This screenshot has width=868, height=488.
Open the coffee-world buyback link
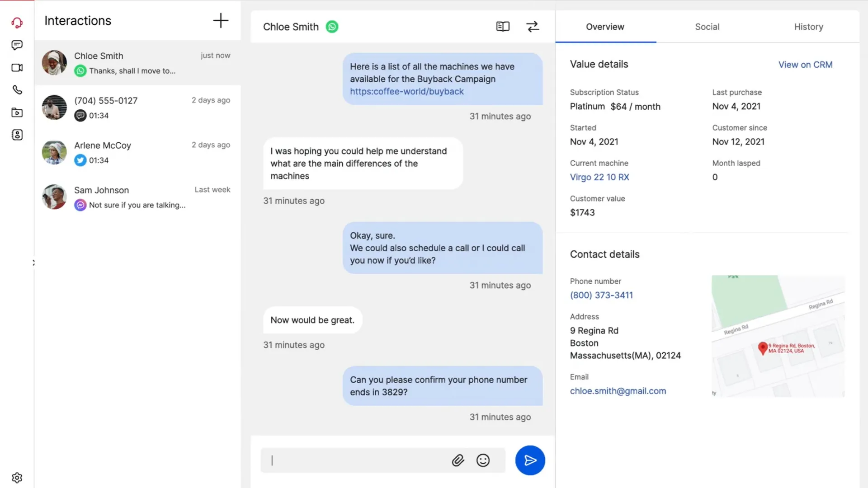click(x=406, y=91)
